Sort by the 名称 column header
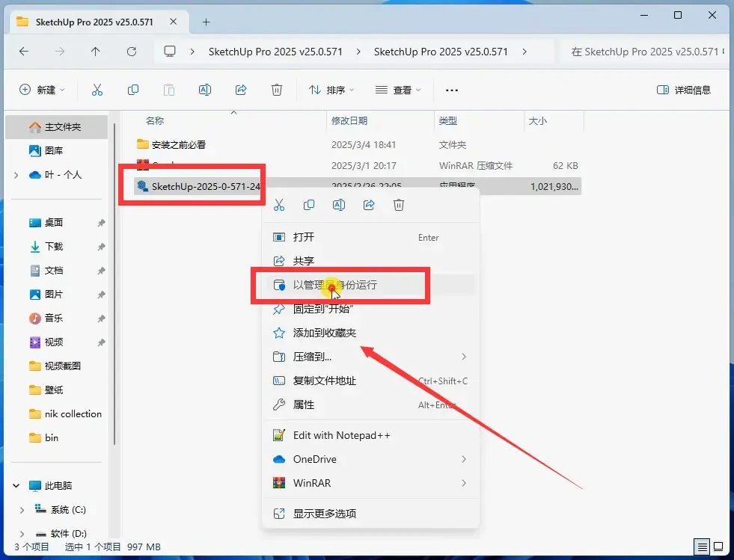This screenshot has height=560, width=734. pyautogui.click(x=154, y=120)
